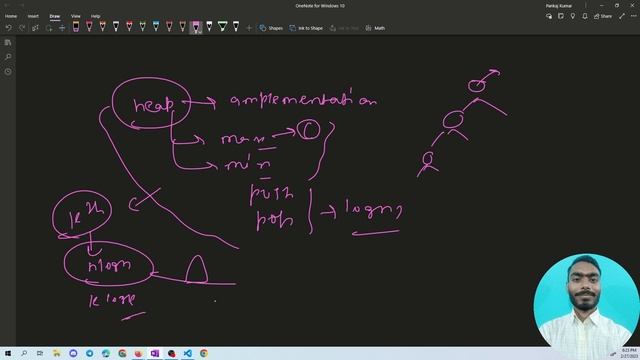Open Visual Studio Code from the taskbar
Viewport: 640px width, 360px height.
click(x=187, y=353)
